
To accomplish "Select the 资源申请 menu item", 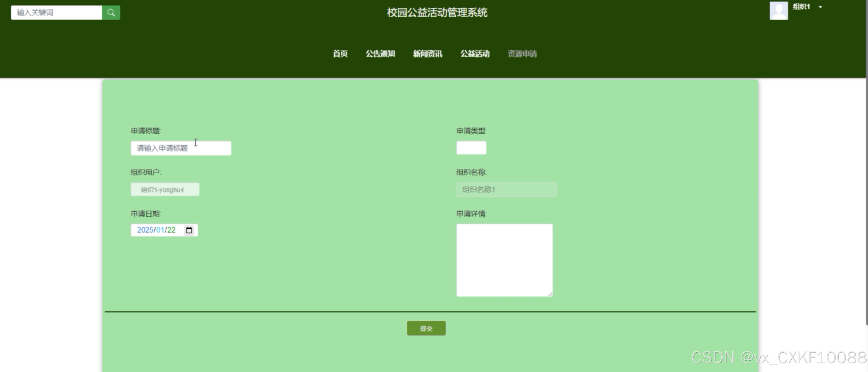I will [522, 54].
